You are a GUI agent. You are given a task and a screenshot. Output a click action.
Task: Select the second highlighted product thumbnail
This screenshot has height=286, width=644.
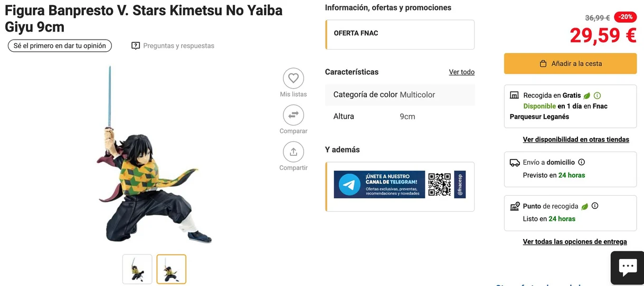tap(172, 269)
